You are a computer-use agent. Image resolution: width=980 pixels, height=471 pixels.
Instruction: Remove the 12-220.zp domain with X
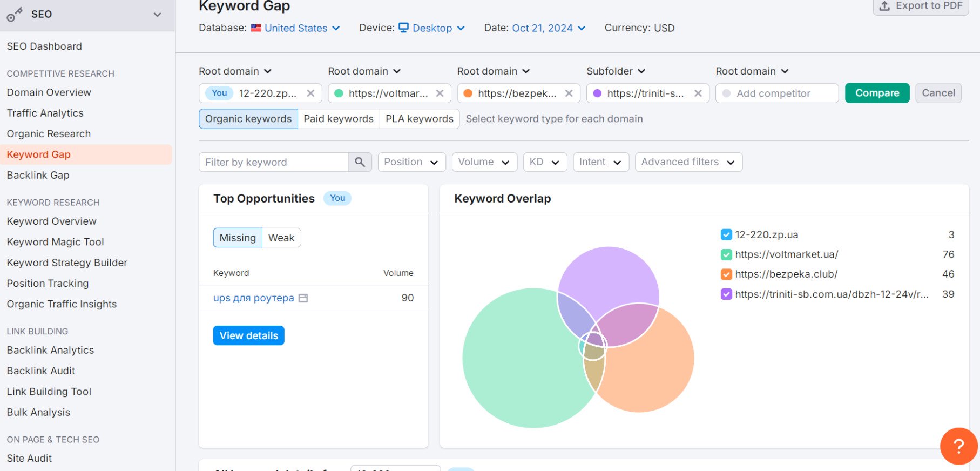[310, 93]
